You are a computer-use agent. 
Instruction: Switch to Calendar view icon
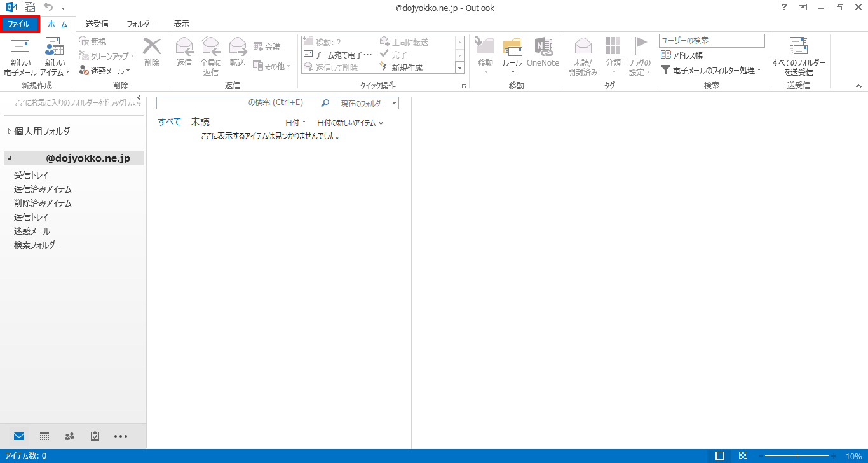point(44,436)
